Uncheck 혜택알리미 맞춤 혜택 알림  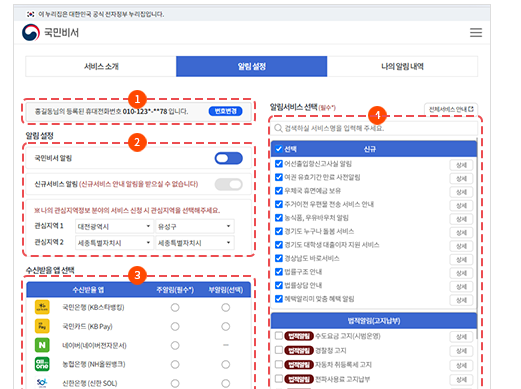[x=279, y=299]
